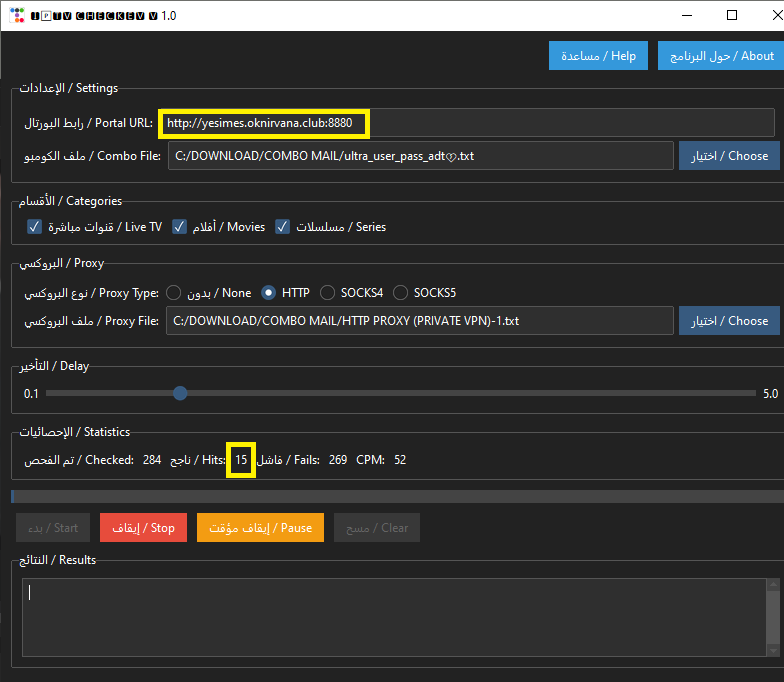Image resolution: width=784 pixels, height=682 pixels.
Task: Click inside the Results text area
Action: 394,618
